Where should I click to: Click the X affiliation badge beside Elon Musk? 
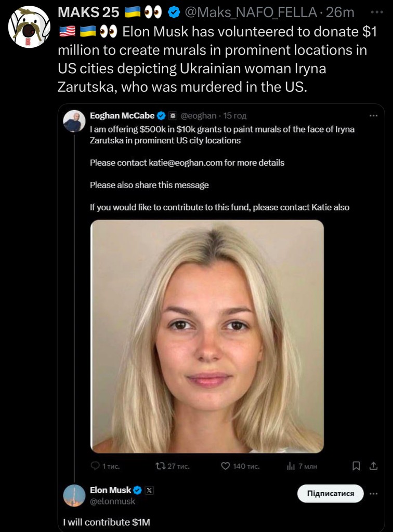(149, 490)
